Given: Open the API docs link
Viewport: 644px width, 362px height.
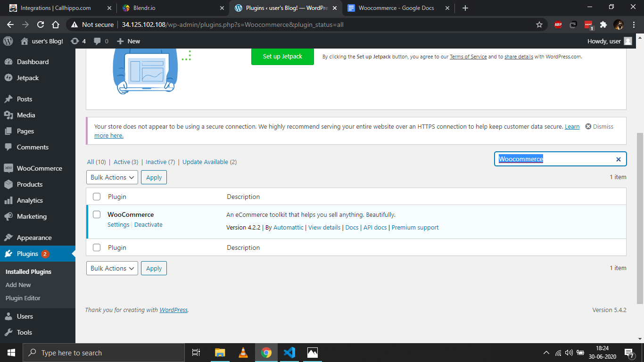Looking at the screenshot, I should (375, 227).
